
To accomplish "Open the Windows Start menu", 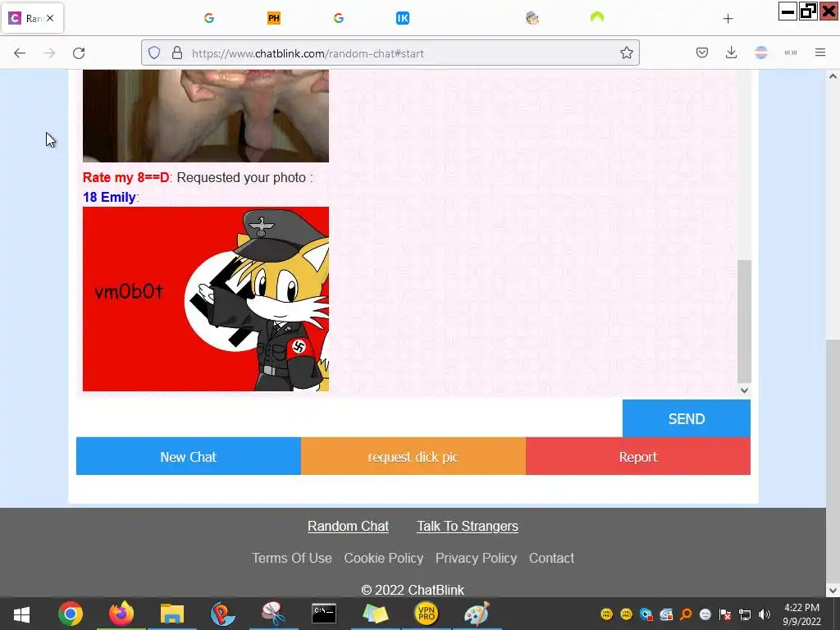I will pyautogui.click(x=21, y=614).
